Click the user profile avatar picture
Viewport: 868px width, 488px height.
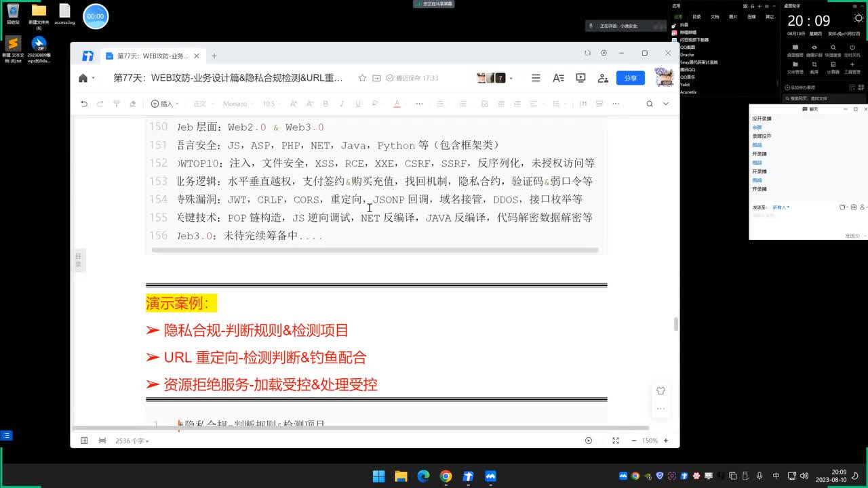[663, 77]
